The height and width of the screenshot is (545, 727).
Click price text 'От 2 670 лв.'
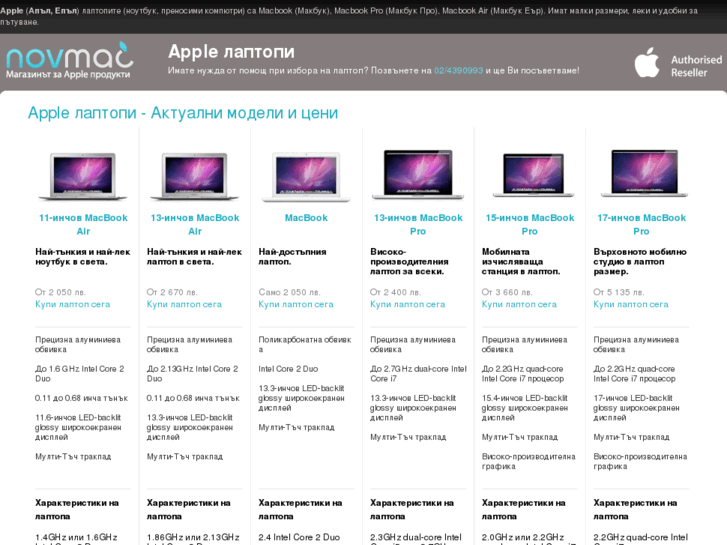point(172,292)
